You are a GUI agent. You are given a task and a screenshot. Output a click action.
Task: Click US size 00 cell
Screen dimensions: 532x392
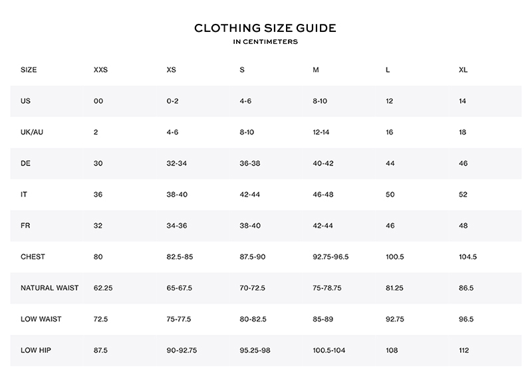98,101
